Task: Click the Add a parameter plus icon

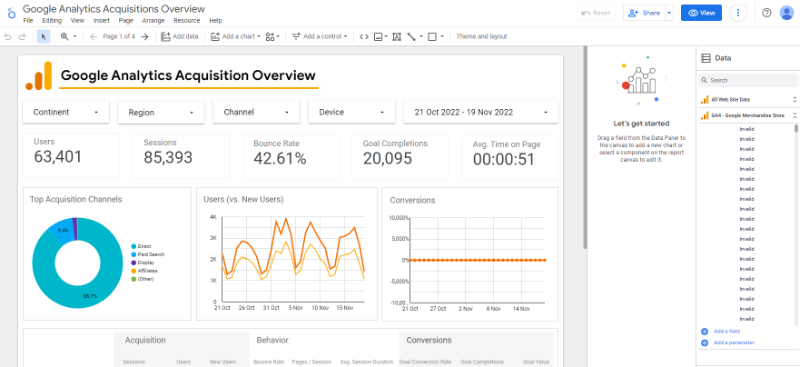Action: [705, 342]
